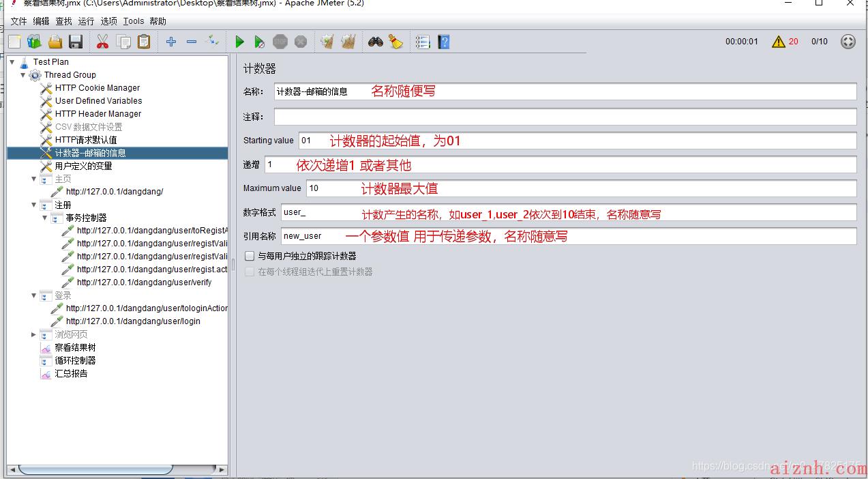868x479 pixels.
Task: Click the Maximum value input field
Action: pos(582,188)
